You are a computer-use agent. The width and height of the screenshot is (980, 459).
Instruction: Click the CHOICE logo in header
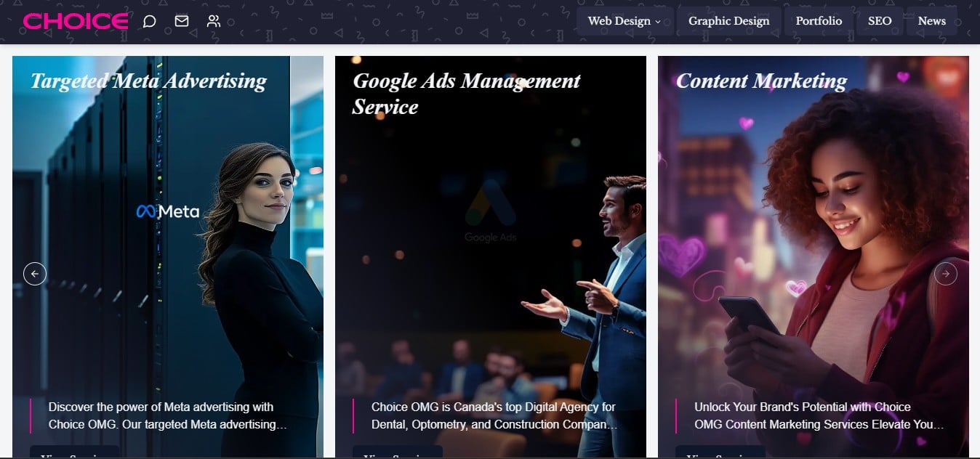pyautogui.click(x=76, y=21)
